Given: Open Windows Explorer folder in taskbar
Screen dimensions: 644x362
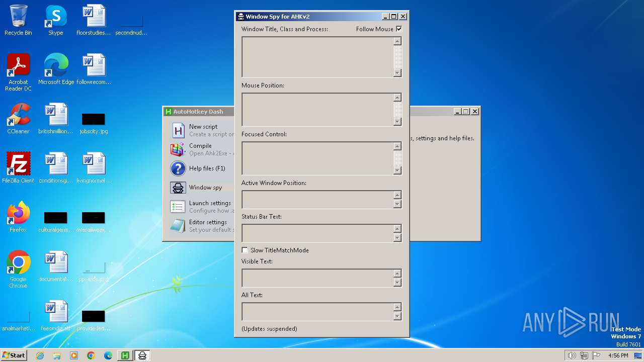Looking at the screenshot, I should click(x=57, y=355).
